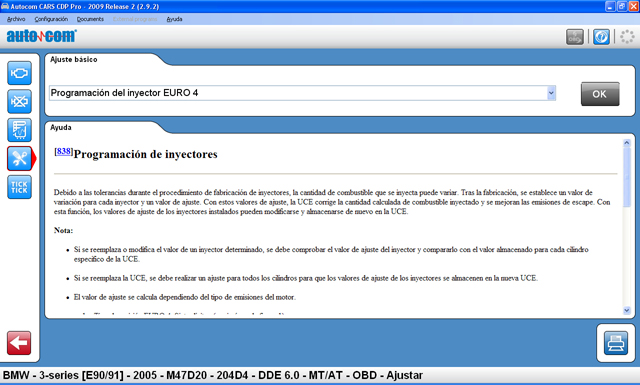Follow the 838 hyperlink in help text

coord(63,151)
